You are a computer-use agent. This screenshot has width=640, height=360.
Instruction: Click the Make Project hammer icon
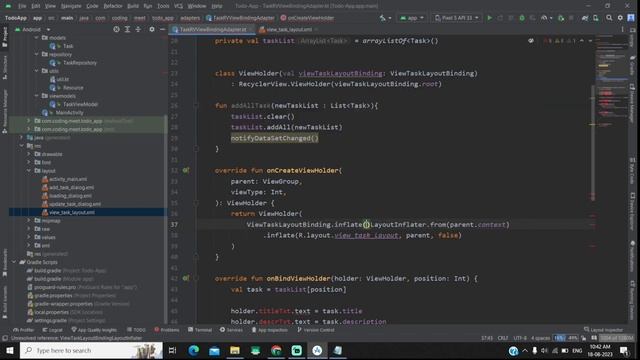(x=382, y=18)
